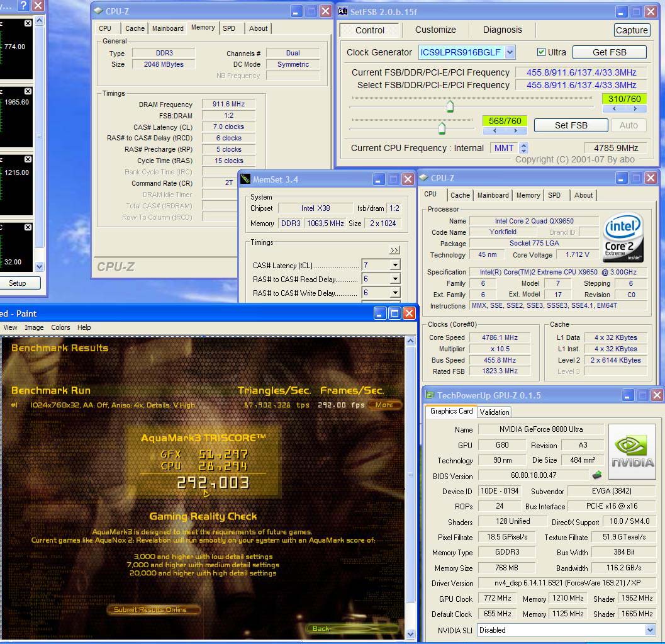Click right arrow under 568/760 value
The image size is (665, 644).
[x=516, y=131]
